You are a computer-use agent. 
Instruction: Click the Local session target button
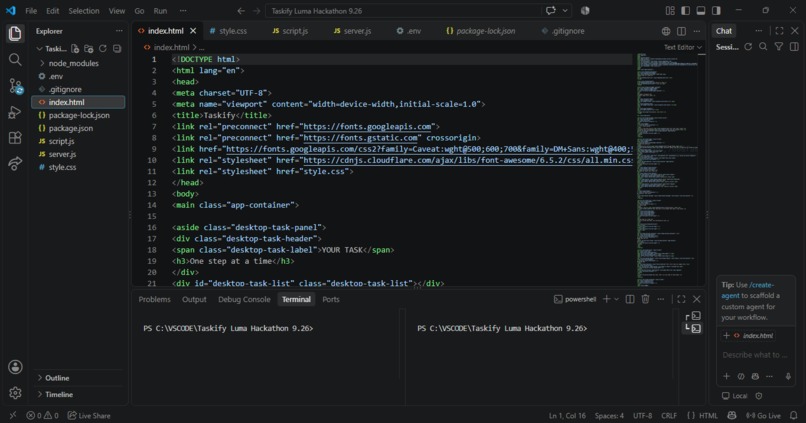click(x=735, y=396)
